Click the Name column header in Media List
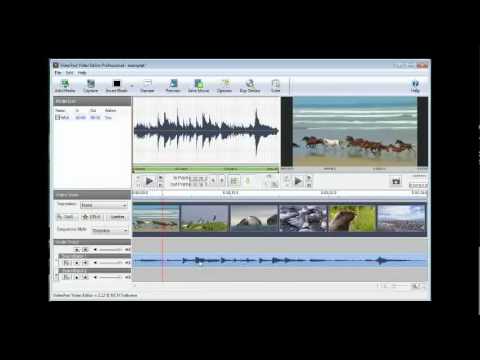This screenshot has height=360, width=480. pyautogui.click(x=60, y=110)
